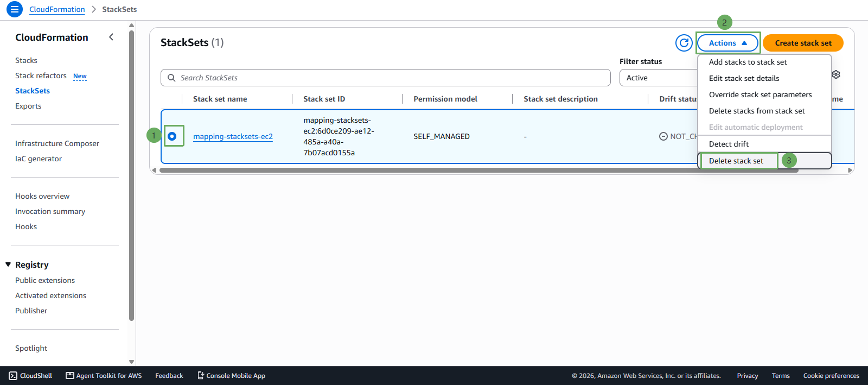This screenshot has height=385, width=868.
Task: Refresh the StackSets list
Action: click(x=684, y=43)
